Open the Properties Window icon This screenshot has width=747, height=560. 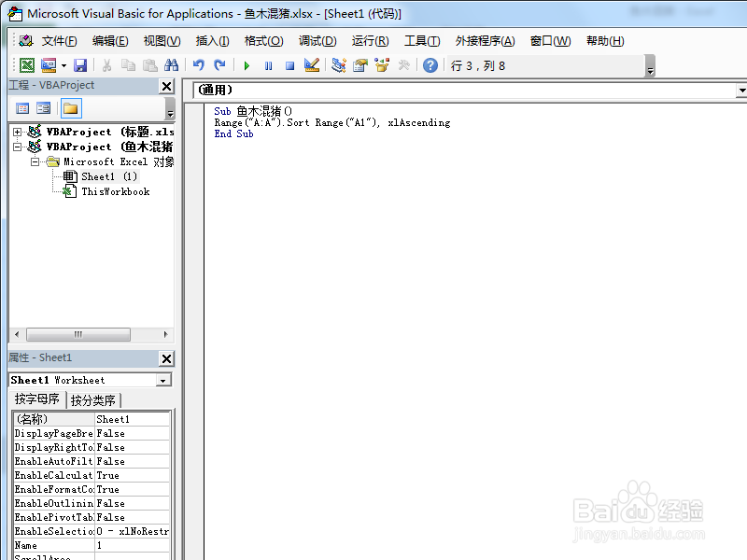pos(360,65)
